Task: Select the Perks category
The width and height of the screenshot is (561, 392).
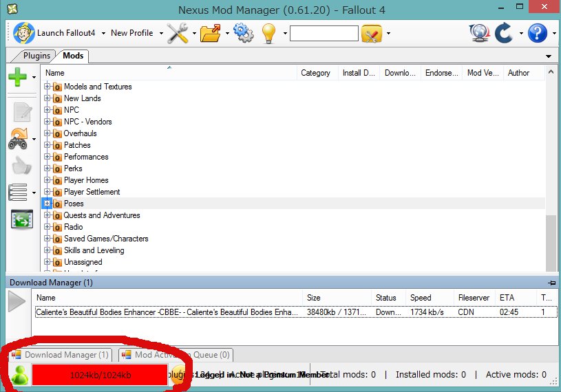Action: pos(73,168)
